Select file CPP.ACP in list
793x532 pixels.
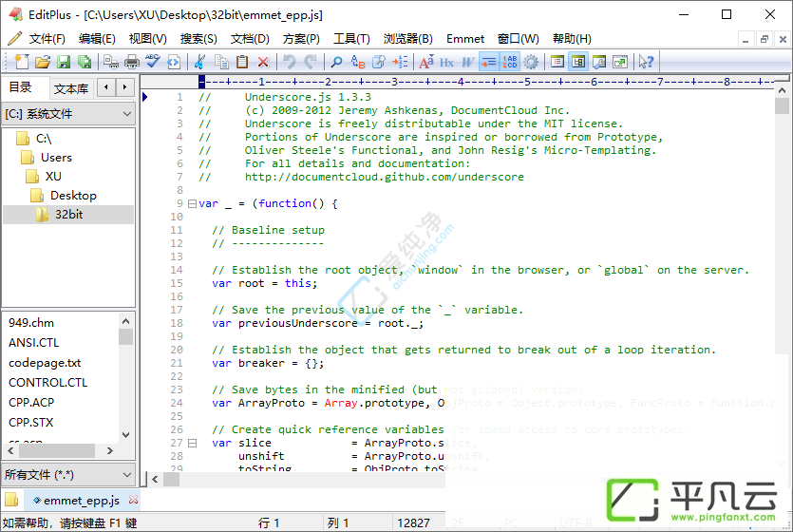pos(31,403)
